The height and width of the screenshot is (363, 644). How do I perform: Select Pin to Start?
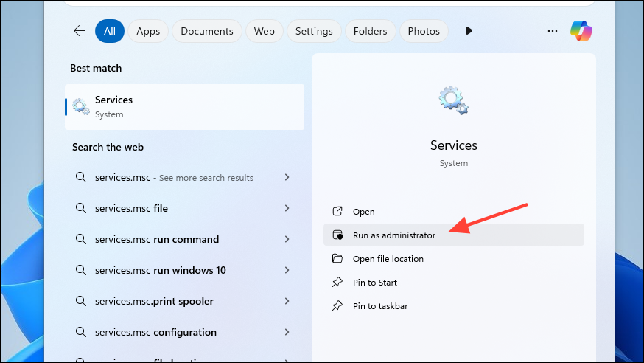click(453, 283)
